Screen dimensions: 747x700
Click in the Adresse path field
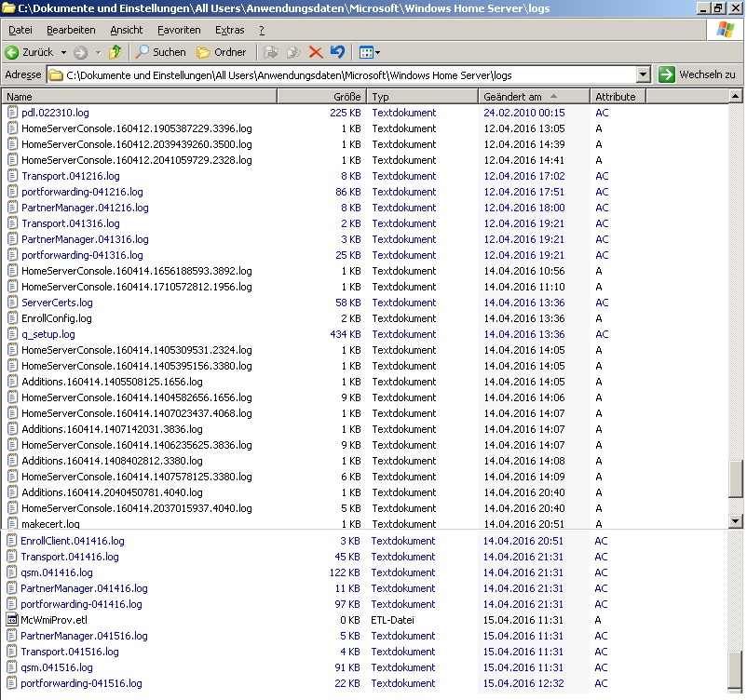click(x=345, y=74)
